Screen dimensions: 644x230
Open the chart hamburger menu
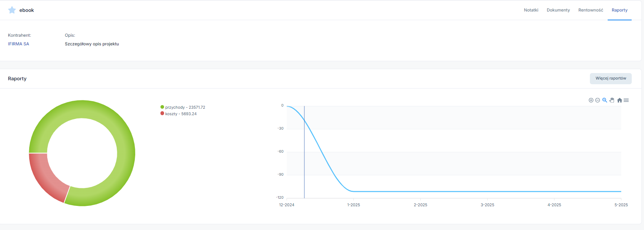[x=626, y=100]
